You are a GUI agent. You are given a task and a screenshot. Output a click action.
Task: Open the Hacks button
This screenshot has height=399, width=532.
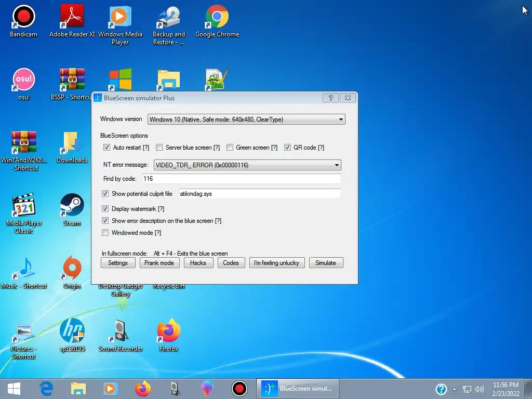[x=198, y=263]
